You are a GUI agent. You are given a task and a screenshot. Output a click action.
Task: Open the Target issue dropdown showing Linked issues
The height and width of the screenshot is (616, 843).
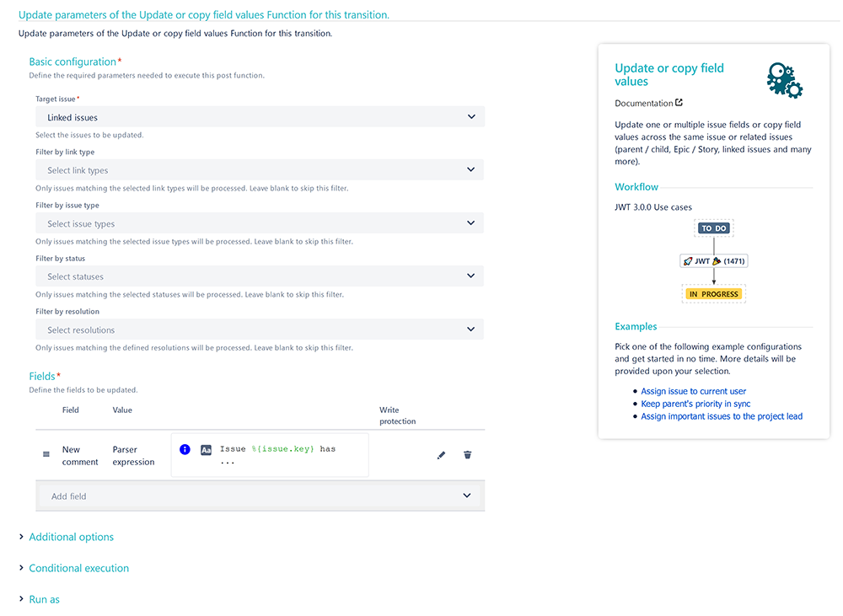(260, 116)
